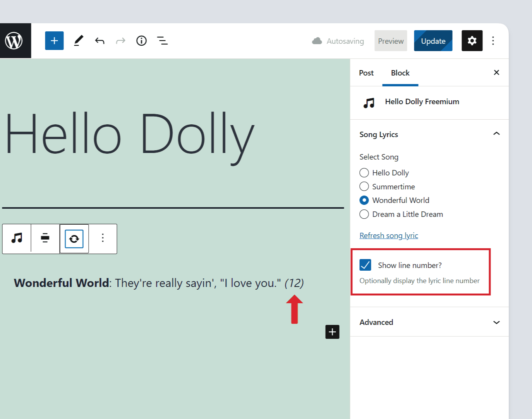Redo the last undone change
The height and width of the screenshot is (419, 532).
pos(120,41)
